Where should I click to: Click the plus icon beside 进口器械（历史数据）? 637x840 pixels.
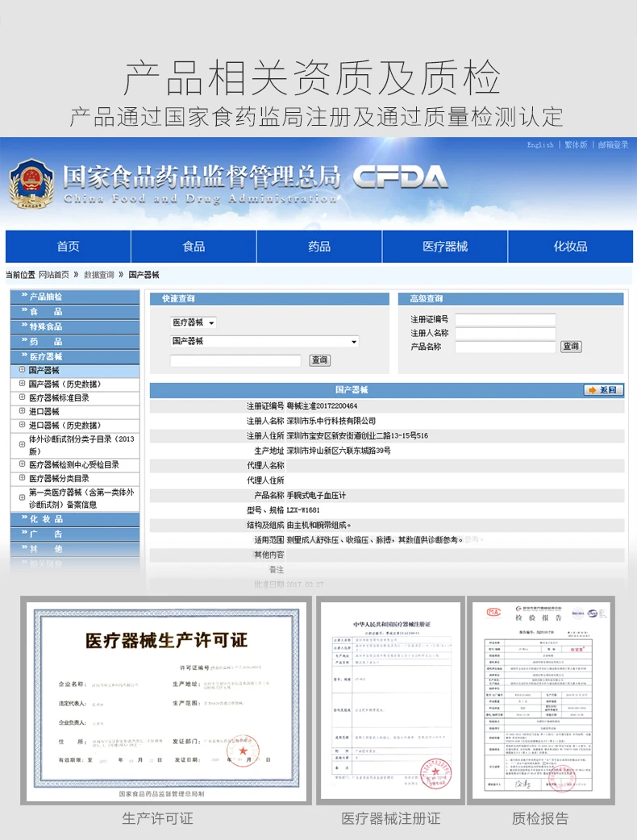22,425
